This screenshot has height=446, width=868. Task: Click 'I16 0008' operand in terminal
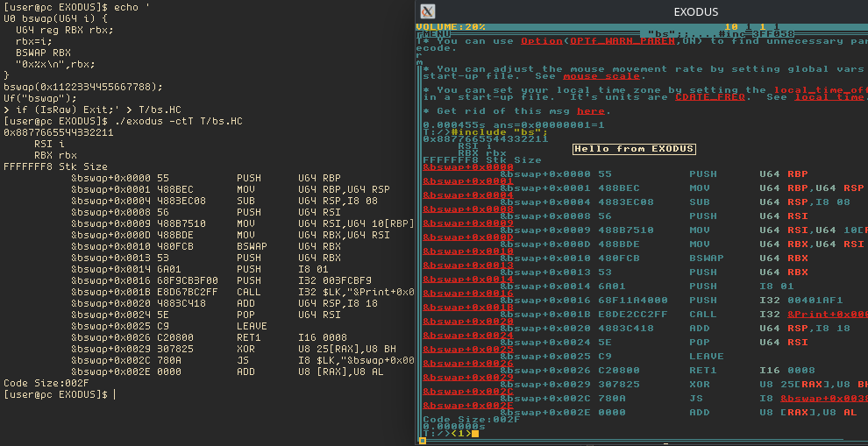322,337
